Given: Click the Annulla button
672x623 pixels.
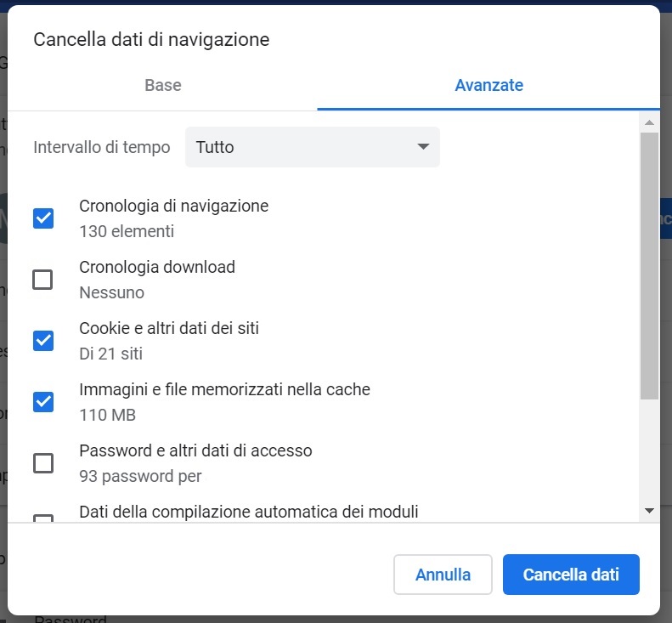Looking at the screenshot, I should (x=443, y=575).
